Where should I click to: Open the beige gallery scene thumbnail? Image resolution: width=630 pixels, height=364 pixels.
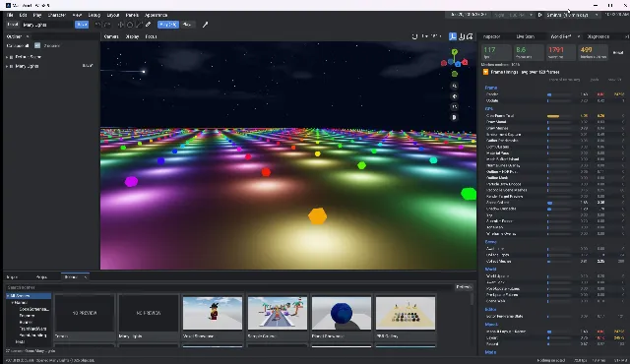coord(406,313)
